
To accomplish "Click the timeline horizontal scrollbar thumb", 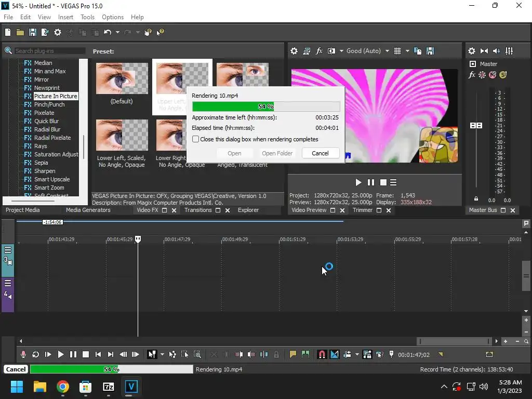I will click(x=454, y=341).
